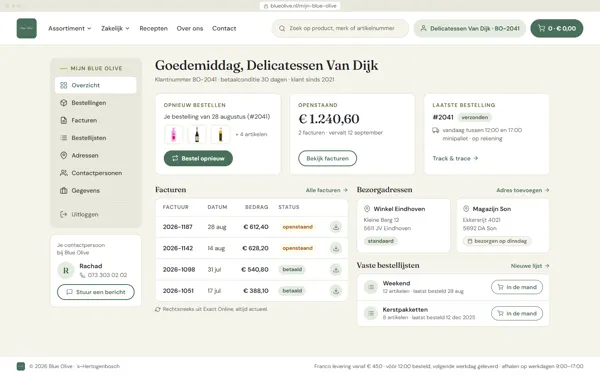
Task: Click Rachad's avatar with letter R
Action: pyautogui.click(x=66, y=270)
